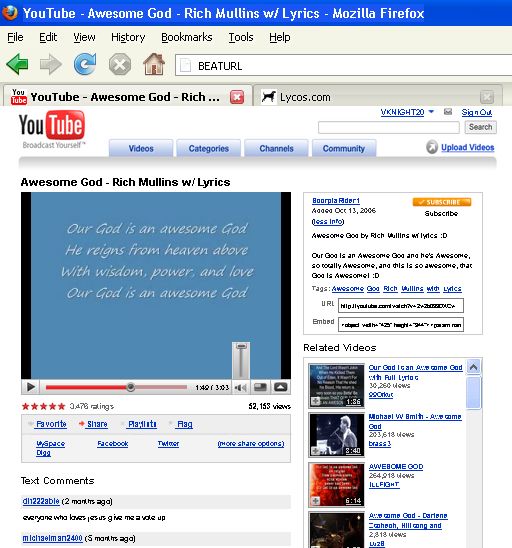Click the Mullins tag link

pyautogui.click(x=412, y=289)
